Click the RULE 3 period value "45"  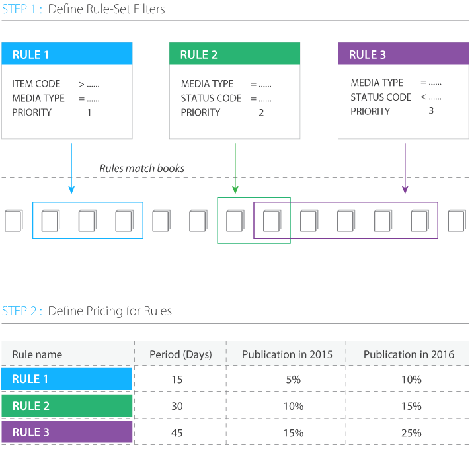(x=177, y=433)
